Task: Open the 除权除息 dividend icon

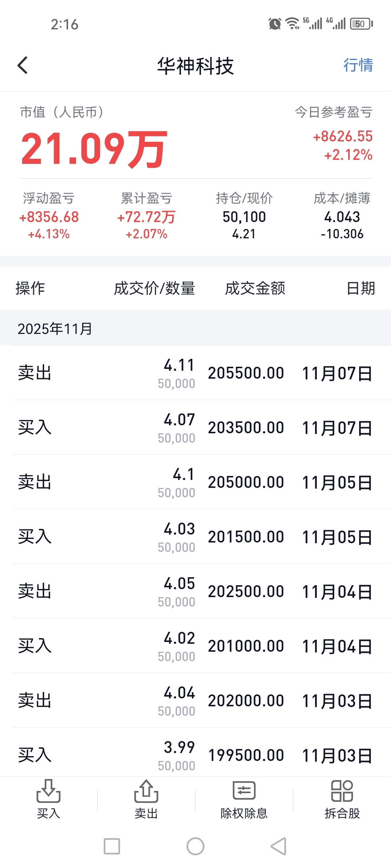Action: 244,799
